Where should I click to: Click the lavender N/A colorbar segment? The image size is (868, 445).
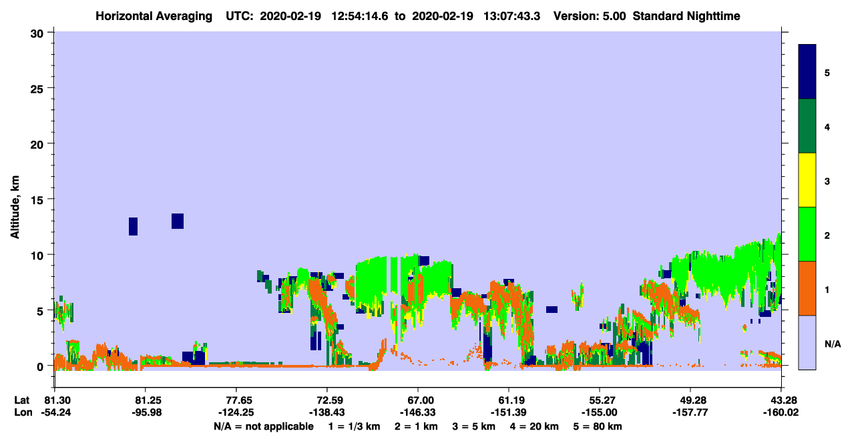pos(807,342)
